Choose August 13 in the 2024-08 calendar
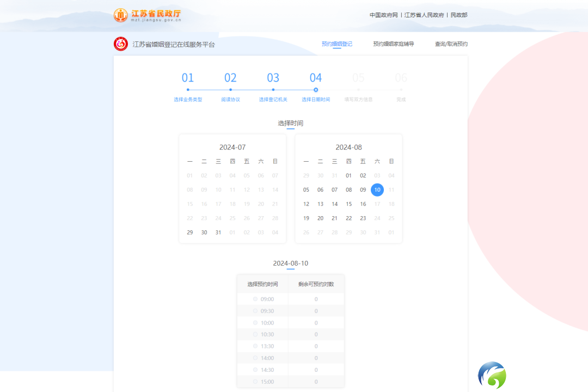Image resolution: width=588 pixels, height=392 pixels. [x=320, y=204]
